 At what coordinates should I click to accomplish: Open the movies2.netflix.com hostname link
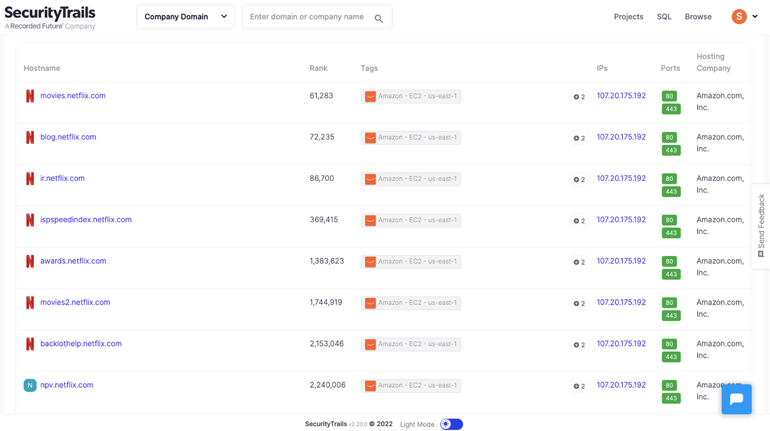coord(75,302)
